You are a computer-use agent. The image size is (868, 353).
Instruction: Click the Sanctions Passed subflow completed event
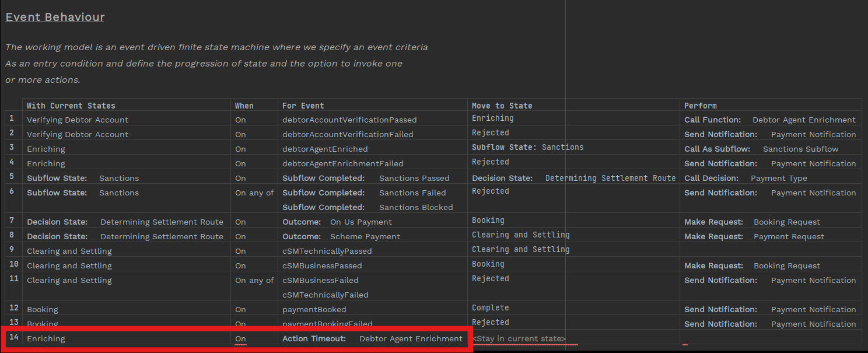tap(414, 178)
